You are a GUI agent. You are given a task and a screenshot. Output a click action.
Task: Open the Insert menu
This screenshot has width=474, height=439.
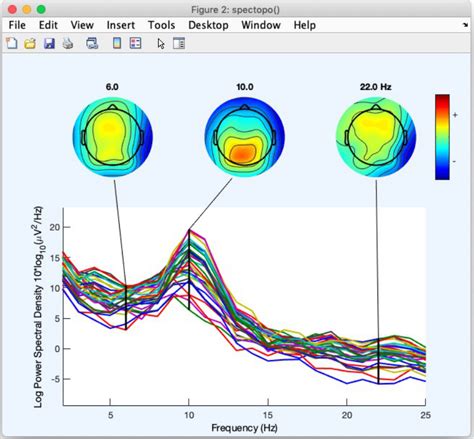121,25
